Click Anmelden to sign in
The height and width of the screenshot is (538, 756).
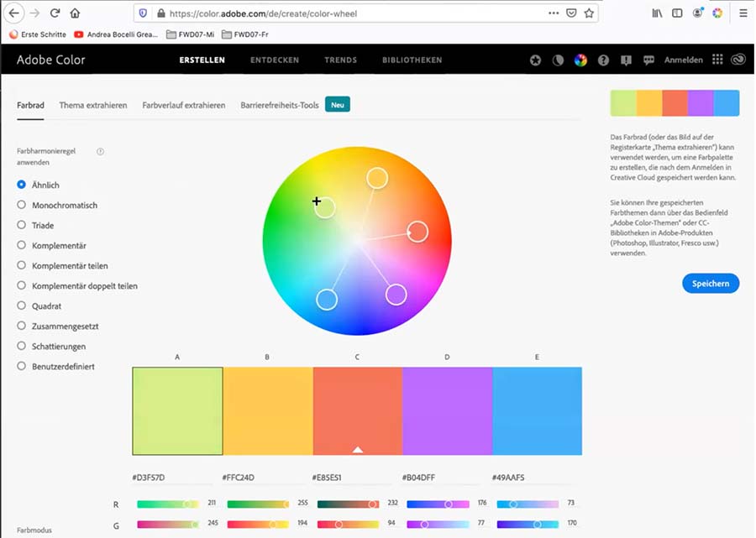683,60
